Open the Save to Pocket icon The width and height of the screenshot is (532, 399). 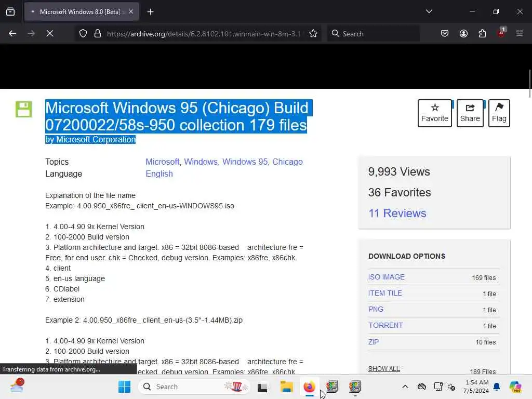(x=445, y=34)
